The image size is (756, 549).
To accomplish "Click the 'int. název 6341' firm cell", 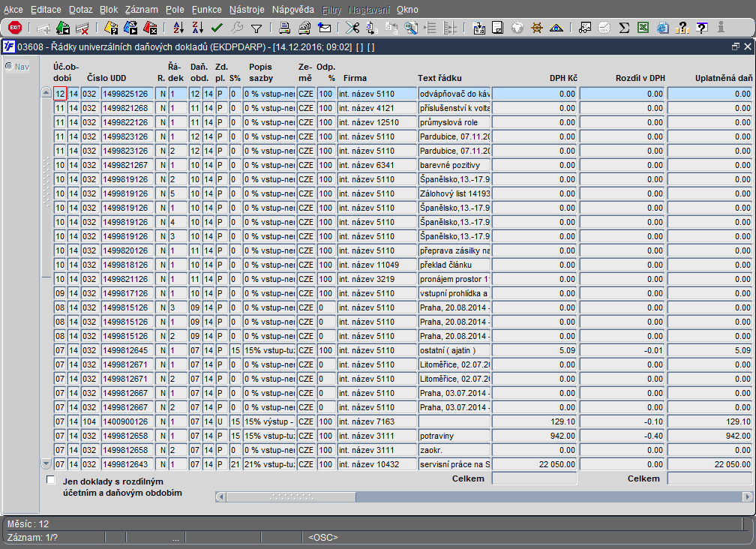I will (x=377, y=165).
